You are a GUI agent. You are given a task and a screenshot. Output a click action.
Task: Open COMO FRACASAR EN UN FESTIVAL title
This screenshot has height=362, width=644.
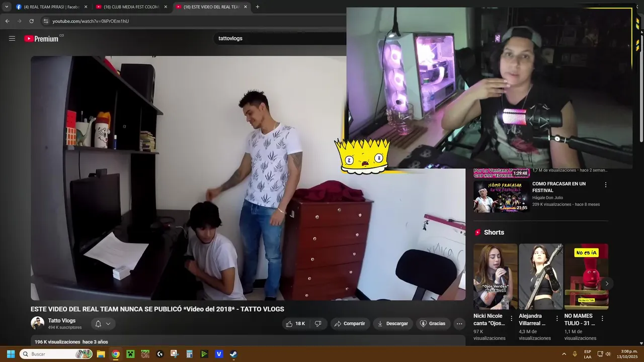559,187
